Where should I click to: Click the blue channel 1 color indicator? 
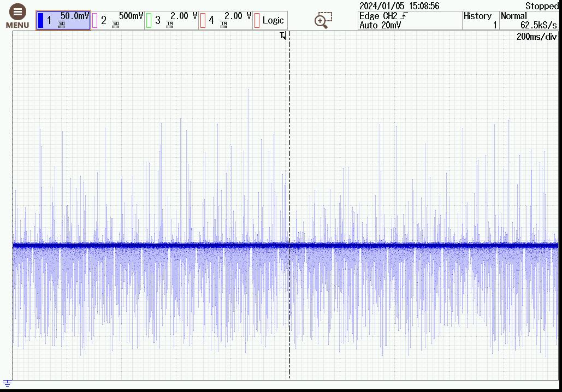pyautogui.click(x=40, y=21)
